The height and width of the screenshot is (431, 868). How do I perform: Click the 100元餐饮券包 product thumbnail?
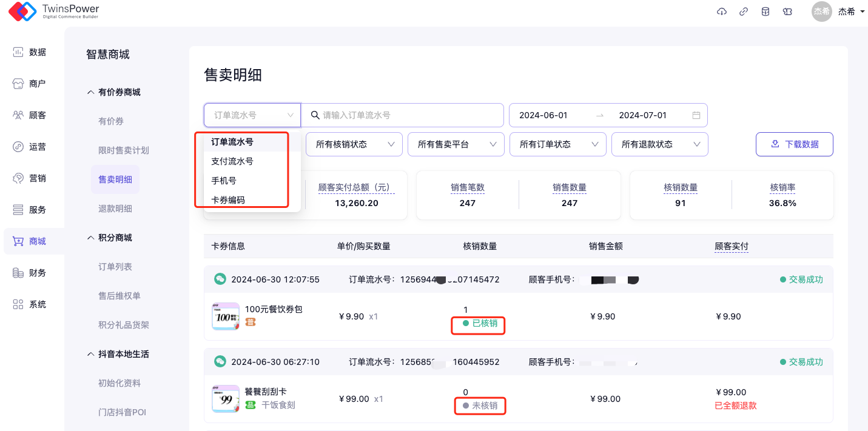(x=225, y=316)
